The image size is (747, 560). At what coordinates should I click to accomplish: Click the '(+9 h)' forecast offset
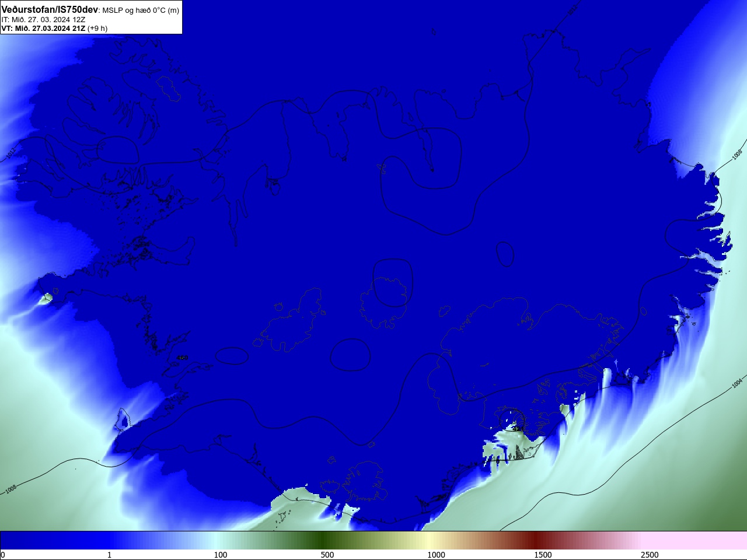(x=97, y=28)
